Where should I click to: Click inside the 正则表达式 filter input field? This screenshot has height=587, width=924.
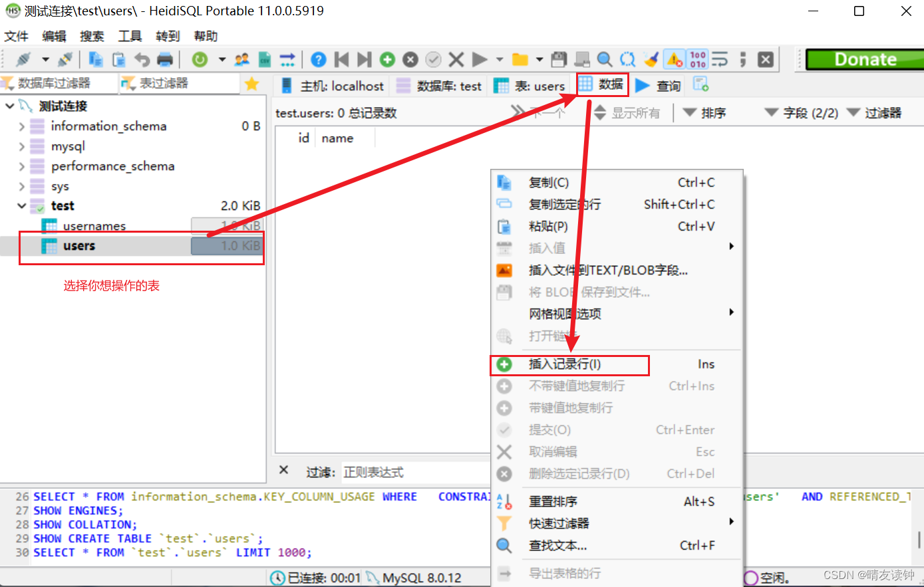[412, 472]
